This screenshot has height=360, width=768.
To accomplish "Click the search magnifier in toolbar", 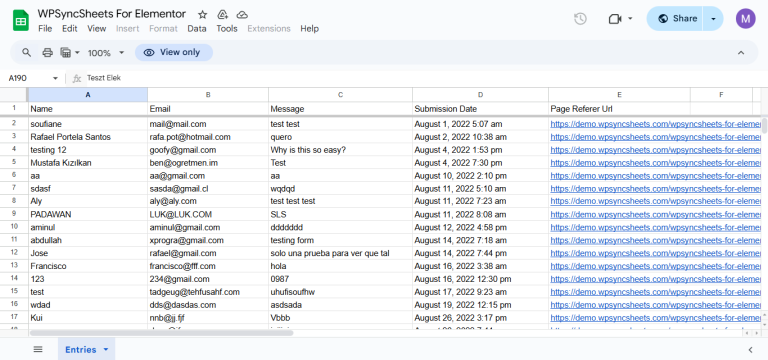I will (27, 52).
